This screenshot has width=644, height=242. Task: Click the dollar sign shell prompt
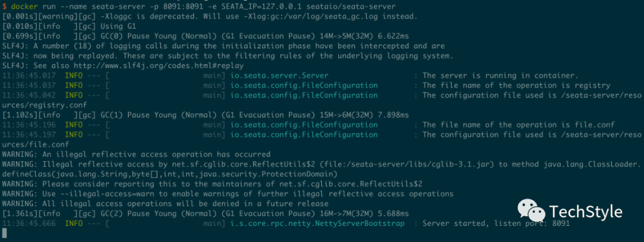click(x=4, y=7)
